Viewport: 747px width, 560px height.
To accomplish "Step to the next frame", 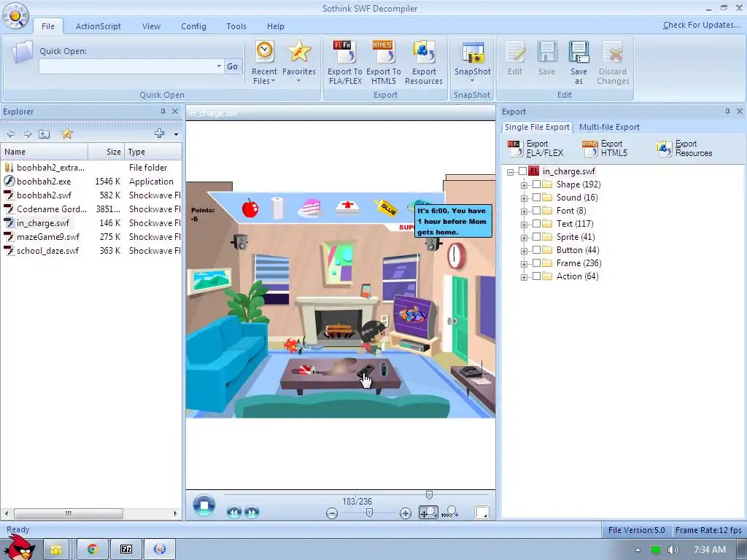I will coord(252,513).
